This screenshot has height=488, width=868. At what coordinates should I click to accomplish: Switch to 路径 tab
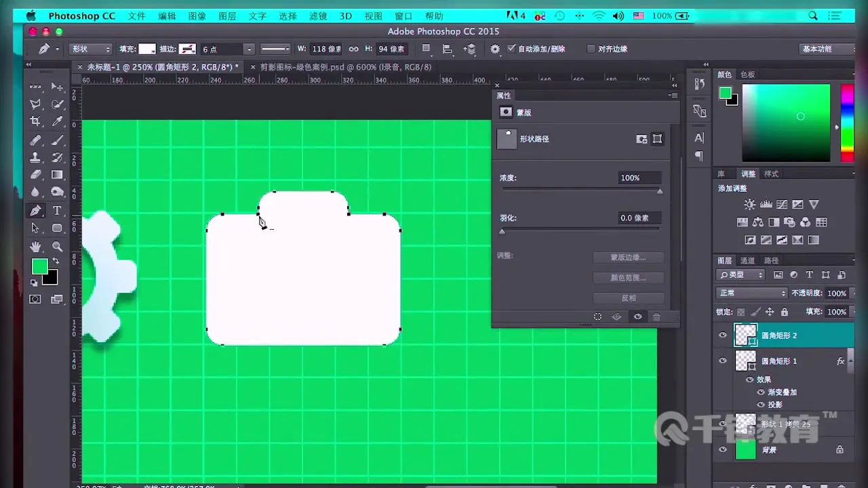tap(771, 260)
